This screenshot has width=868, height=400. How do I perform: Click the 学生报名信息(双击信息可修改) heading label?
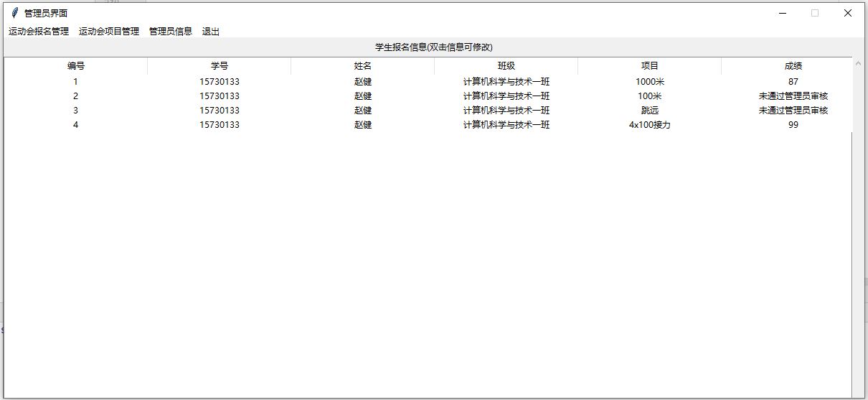[434, 47]
